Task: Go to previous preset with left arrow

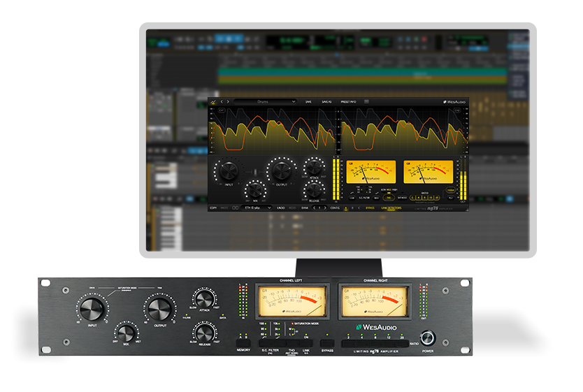Action: pos(222,101)
